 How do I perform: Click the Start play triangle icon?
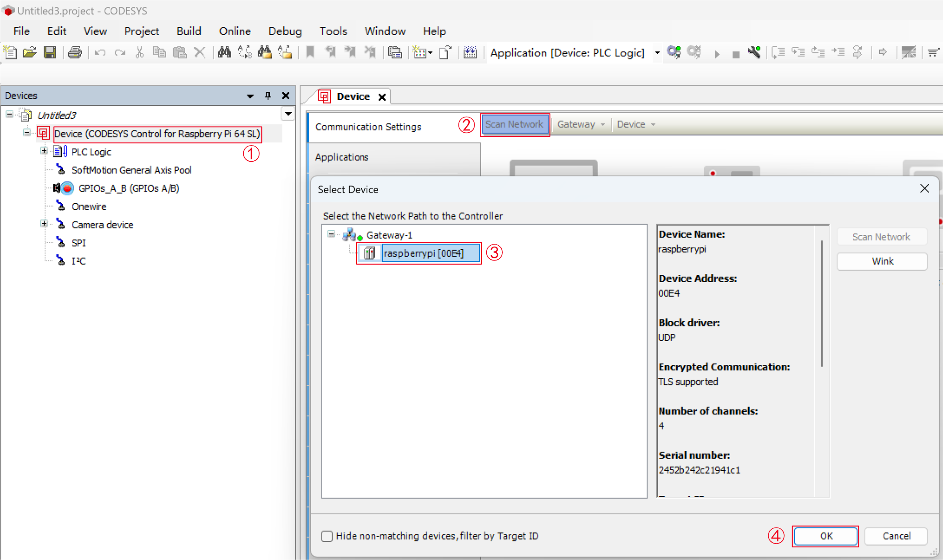click(x=717, y=54)
